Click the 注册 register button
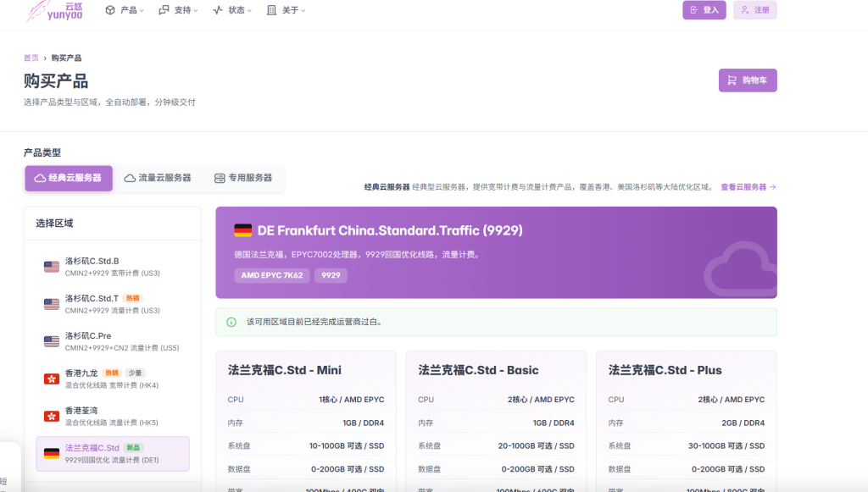The width and height of the screenshot is (868, 492). point(755,10)
